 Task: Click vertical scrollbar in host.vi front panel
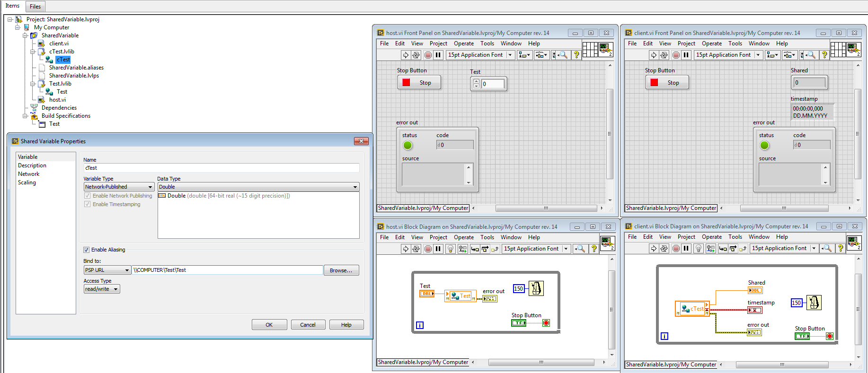(610, 133)
